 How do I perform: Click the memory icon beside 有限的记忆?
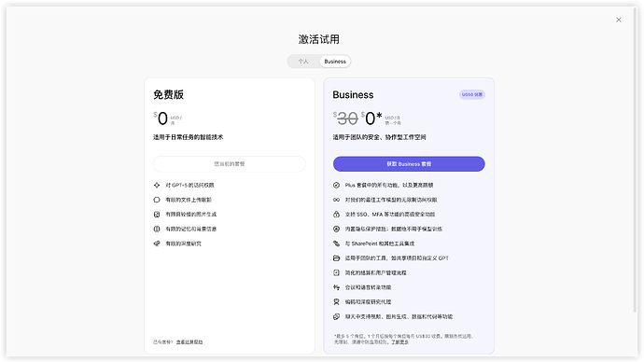[157, 229]
